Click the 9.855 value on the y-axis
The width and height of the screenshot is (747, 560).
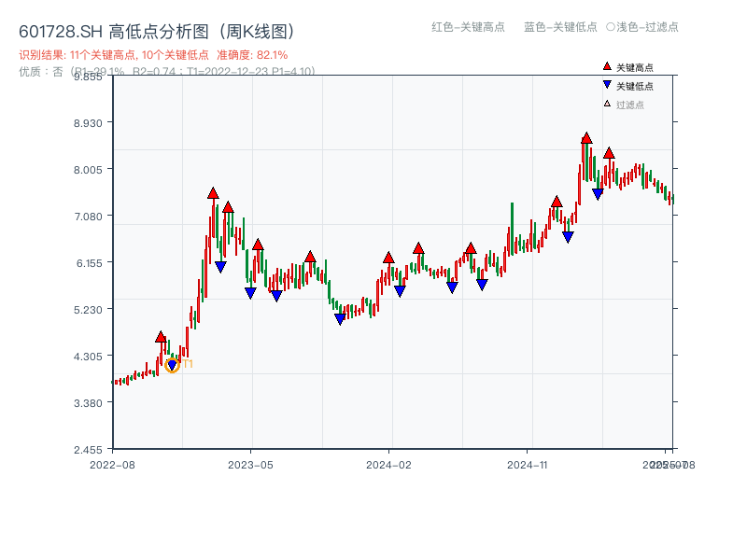(89, 78)
